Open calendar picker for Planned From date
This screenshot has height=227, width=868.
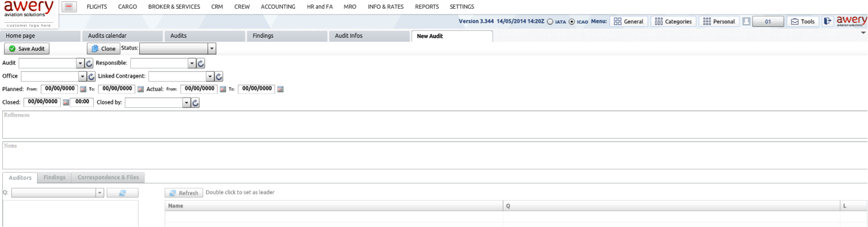[83, 89]
